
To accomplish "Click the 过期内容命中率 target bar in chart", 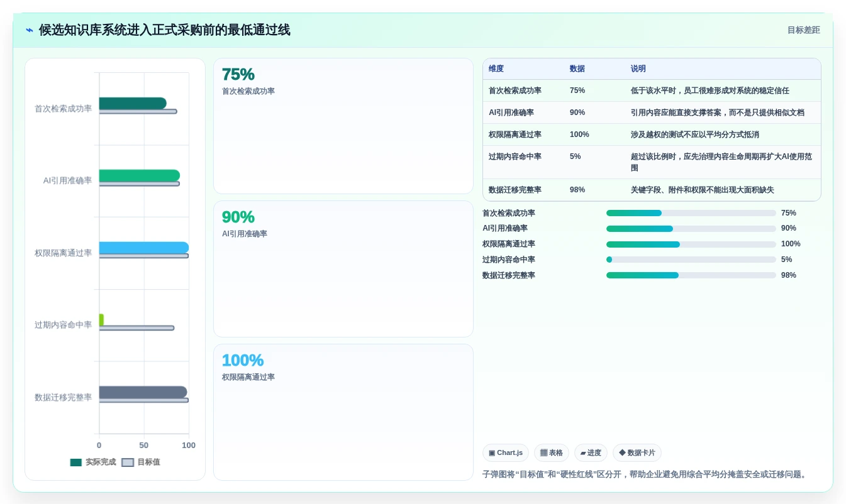I will (x=136, y=328).
